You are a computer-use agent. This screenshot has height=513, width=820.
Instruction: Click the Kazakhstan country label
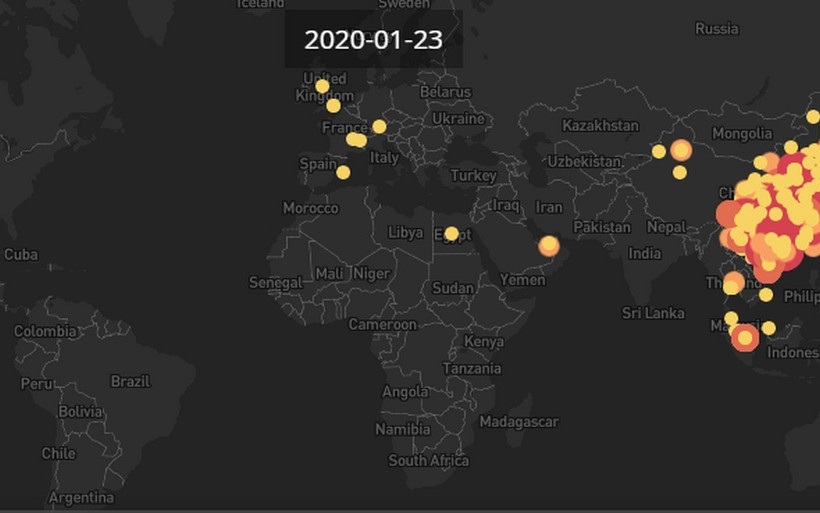pos(600,125)
